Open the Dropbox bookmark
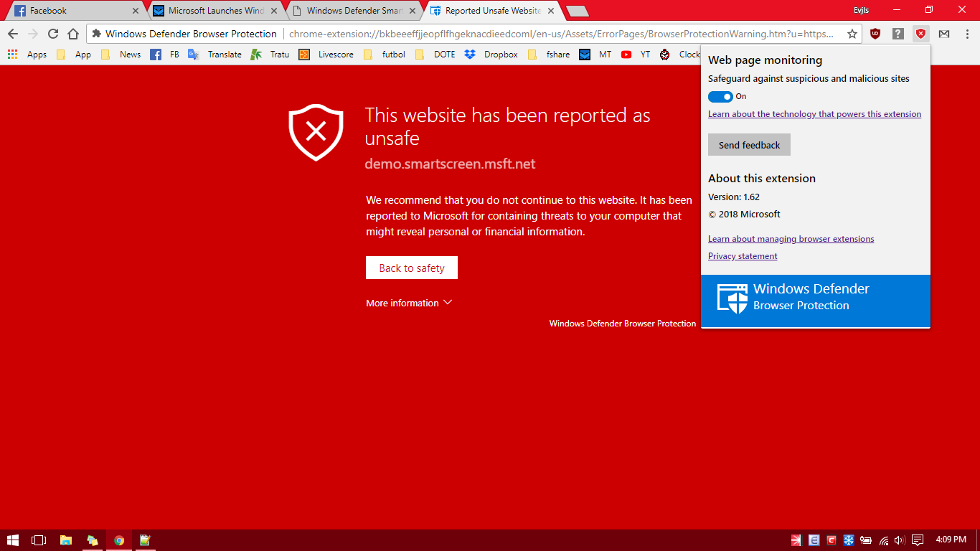Viewport: 980px width, 551px height. pos(491,55)
